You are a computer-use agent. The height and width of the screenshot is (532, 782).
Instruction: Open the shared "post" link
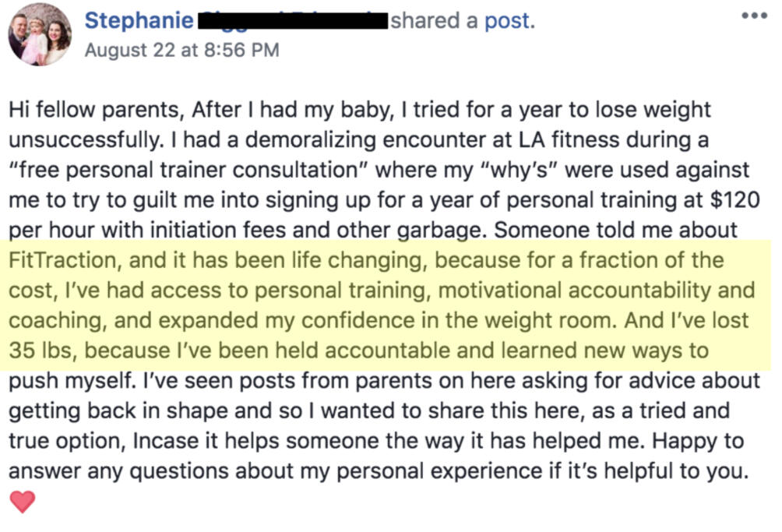[509, 21]
